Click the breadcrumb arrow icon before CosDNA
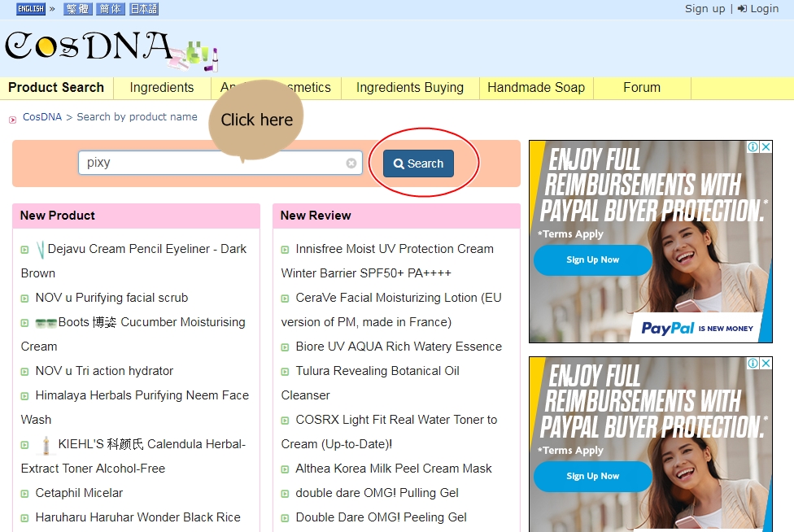The image size is (794, 532). [x=13, y=120]
